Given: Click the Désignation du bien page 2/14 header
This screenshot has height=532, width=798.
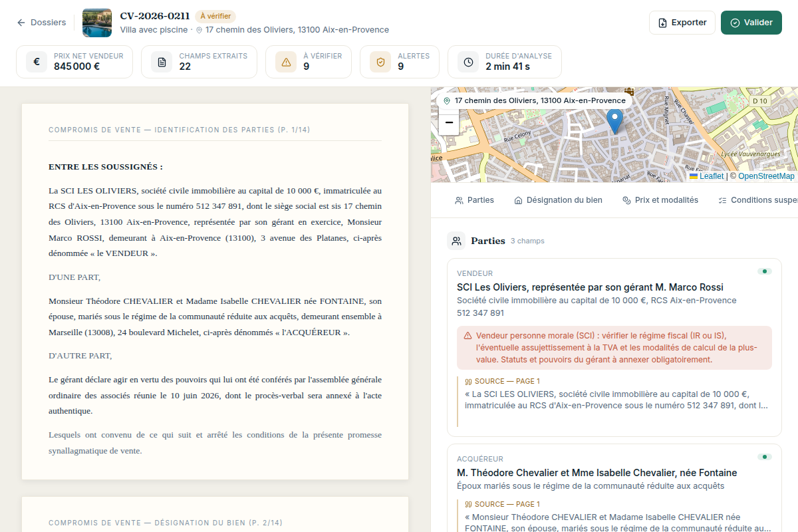Looking at the screenshot, I should pos(166,523).
